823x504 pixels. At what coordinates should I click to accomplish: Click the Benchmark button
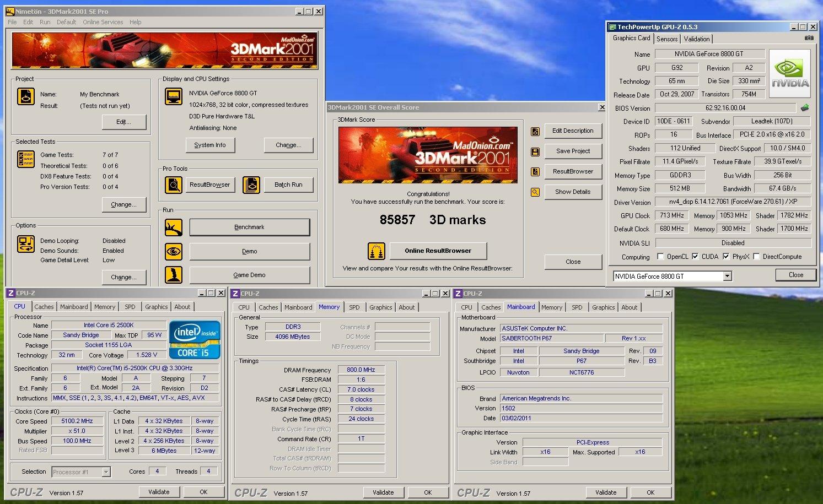[x=250, y=227]
